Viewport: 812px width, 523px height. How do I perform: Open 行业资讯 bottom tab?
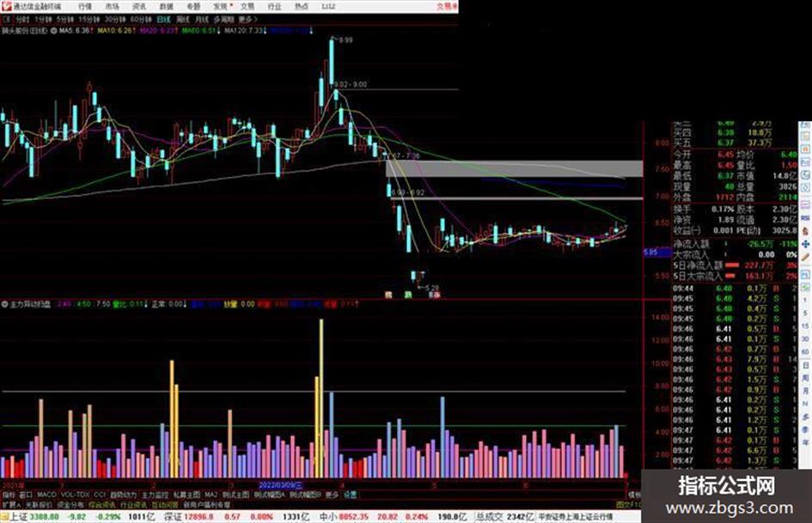coord(133,504)
